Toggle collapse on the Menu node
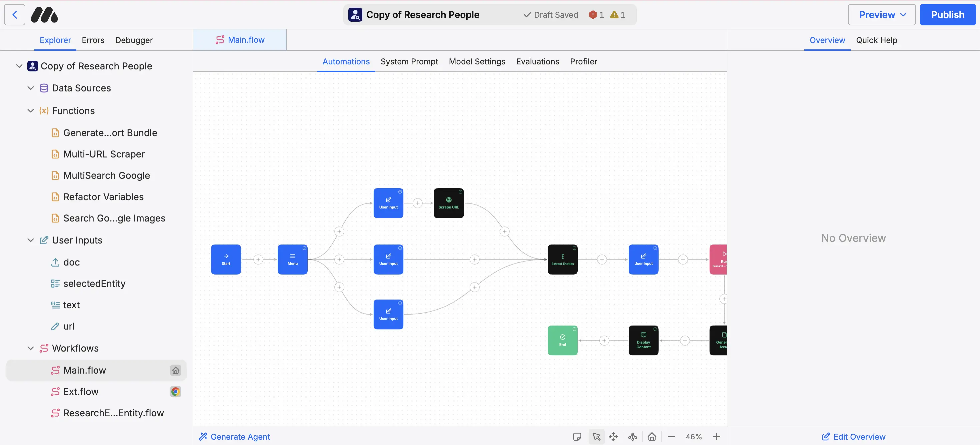 [304, 248]
